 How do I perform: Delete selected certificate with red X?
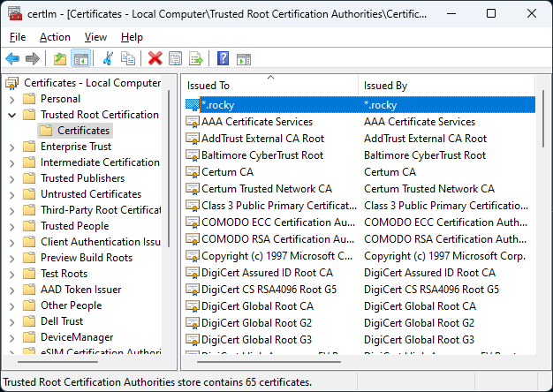point(155,58)
